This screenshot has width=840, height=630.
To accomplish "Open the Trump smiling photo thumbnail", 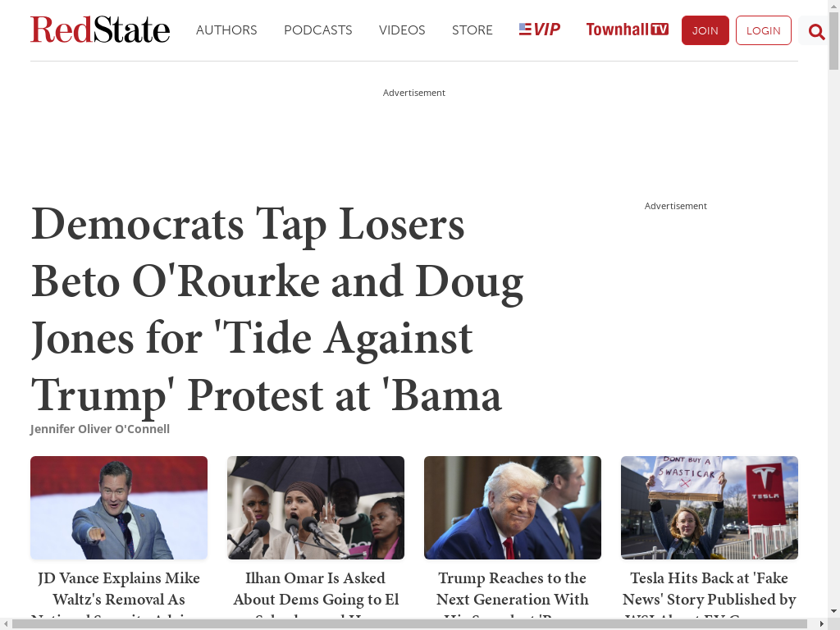I will coord(513,508).
